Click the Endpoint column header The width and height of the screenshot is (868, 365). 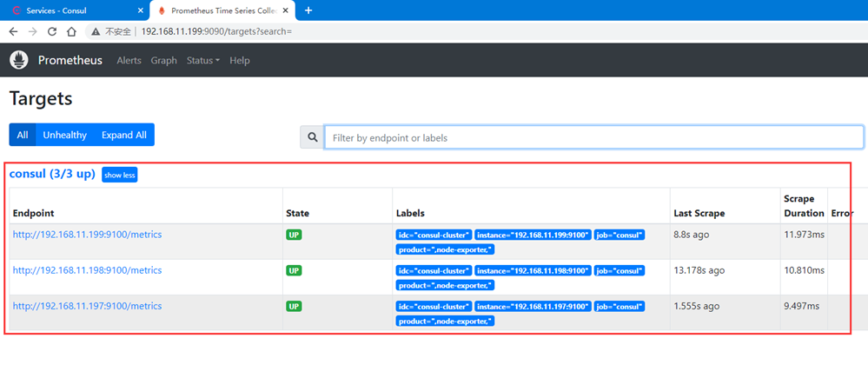click(33, 213)
